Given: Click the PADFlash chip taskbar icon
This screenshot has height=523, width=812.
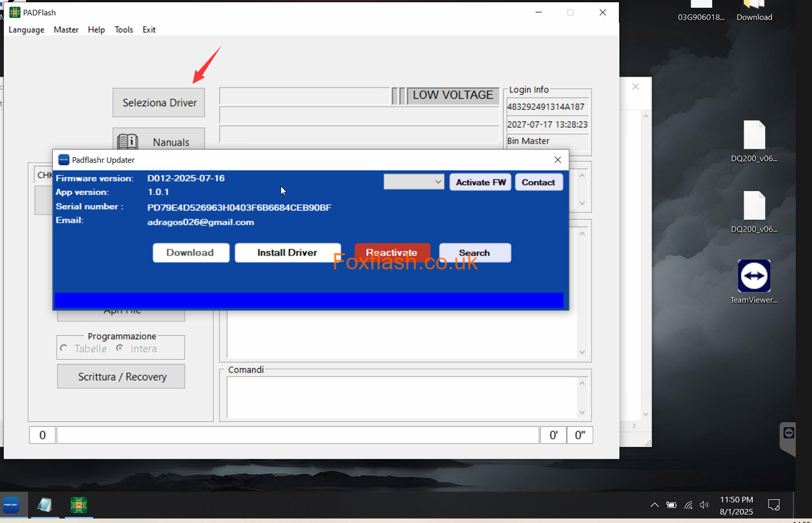Looking at the screenshot, I should (x=79, y=505).
